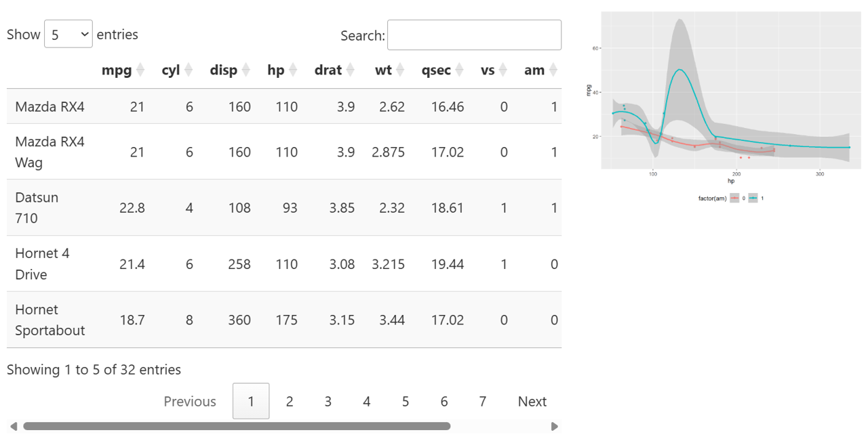Select page 4 in pagination
The width and height of the screenshot is (868, 443).
pyautogui.click(x=367, y=401)
